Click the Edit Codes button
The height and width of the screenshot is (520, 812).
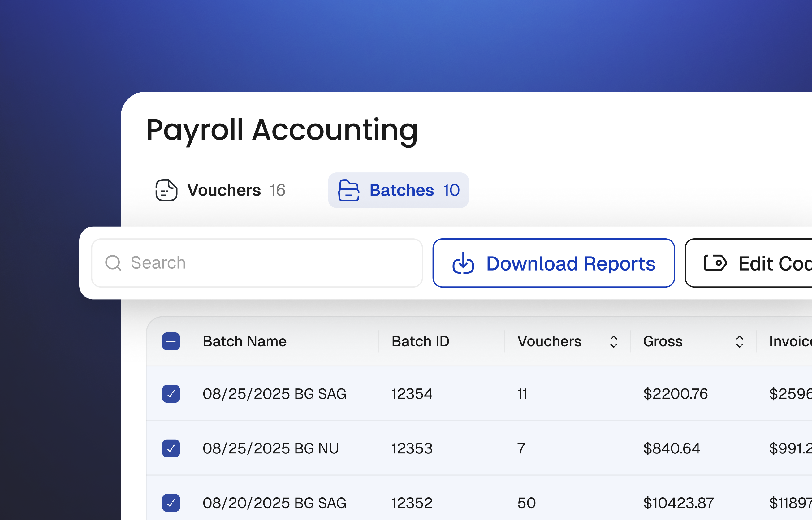749,263
